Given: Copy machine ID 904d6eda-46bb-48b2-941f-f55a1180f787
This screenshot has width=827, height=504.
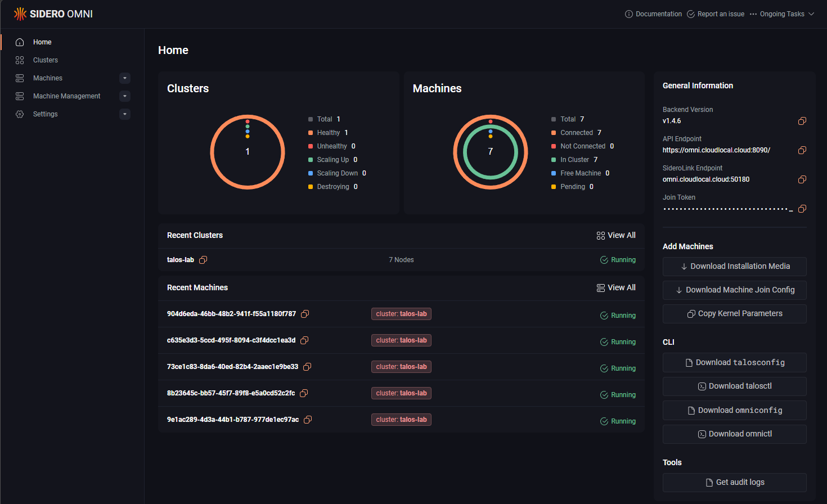Looking at the screenshot, I should [x=305, y=314].
